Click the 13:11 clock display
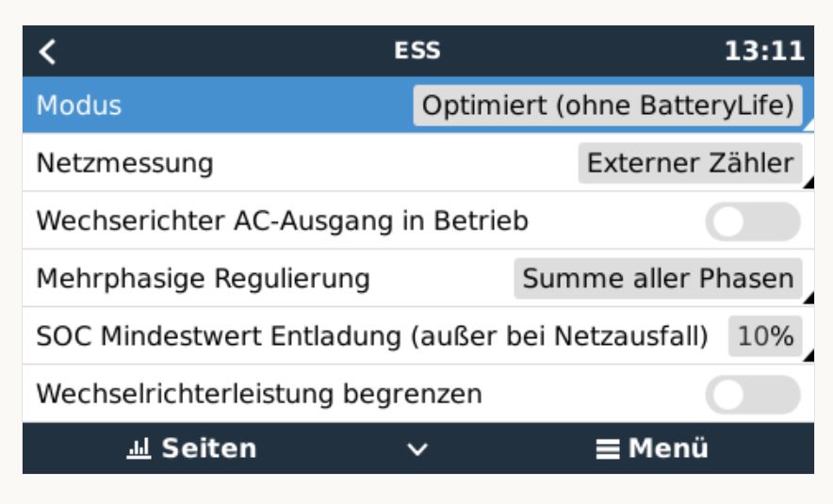The width and height of the screenshot is (833, 504). (764, 52)
